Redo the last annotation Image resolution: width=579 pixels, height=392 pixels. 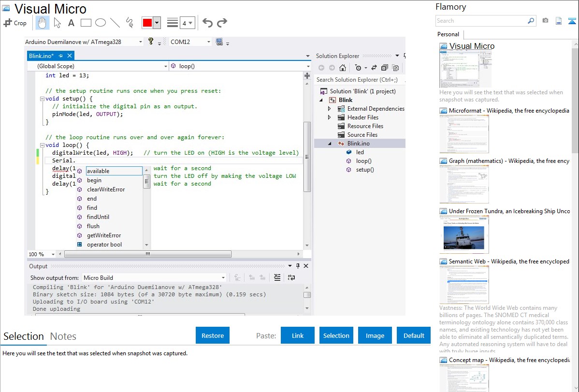[x=222, y=23]
